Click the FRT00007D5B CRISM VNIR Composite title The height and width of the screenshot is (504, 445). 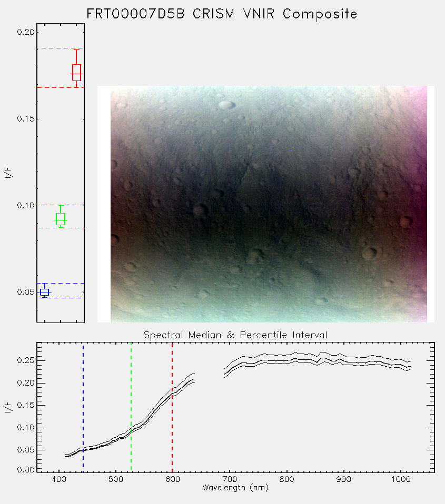222,14
